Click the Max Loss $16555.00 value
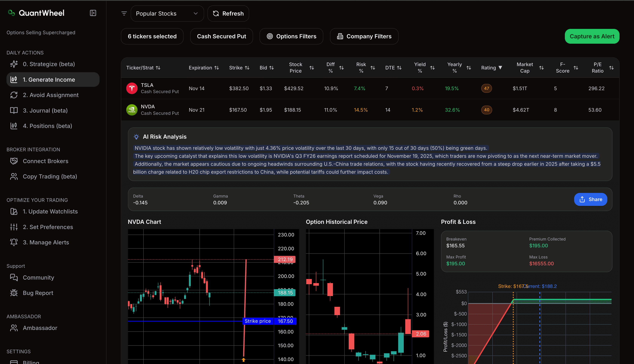The height and width of the screenshot is (364, 634). pos(541,263)
